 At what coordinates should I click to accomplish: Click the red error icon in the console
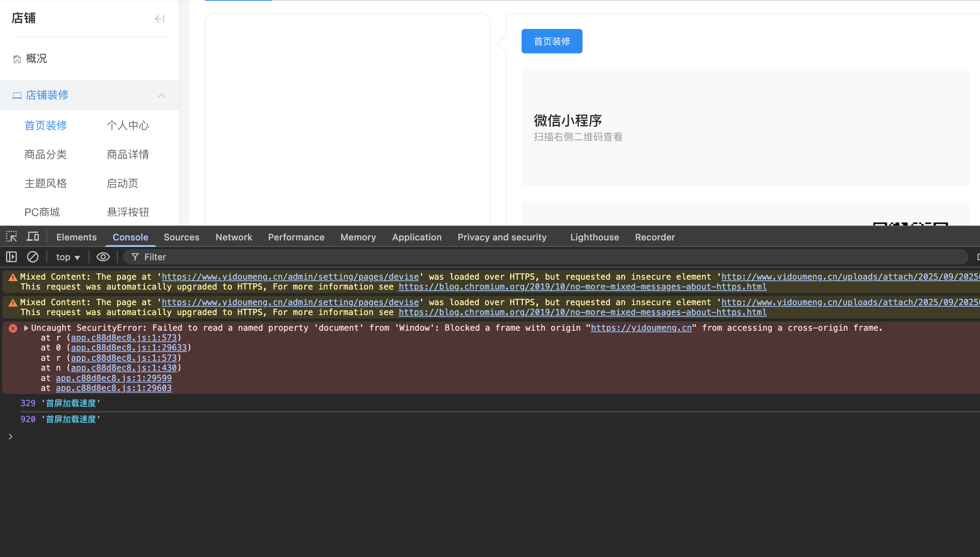(13, 328)
